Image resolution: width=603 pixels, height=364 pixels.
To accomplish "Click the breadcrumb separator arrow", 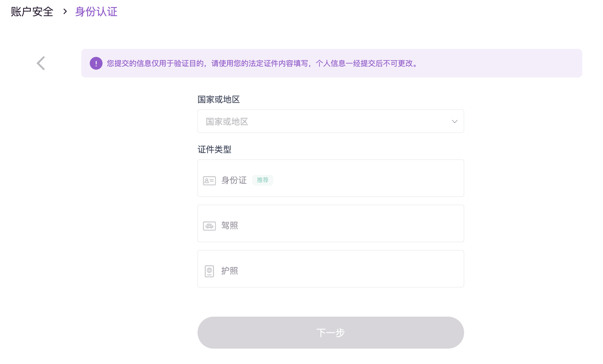I will point(65,12).
